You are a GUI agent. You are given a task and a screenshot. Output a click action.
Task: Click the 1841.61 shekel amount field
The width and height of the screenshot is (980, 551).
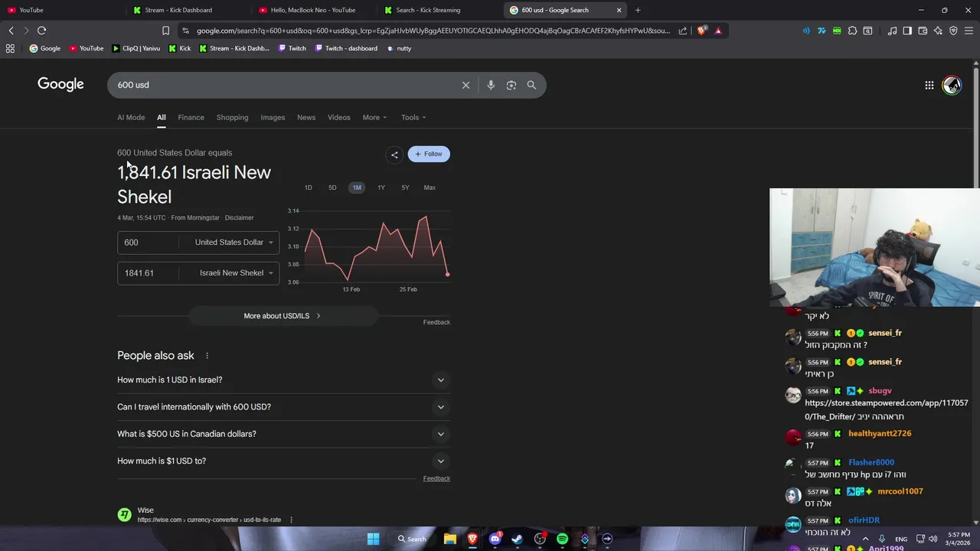pyautogui.click(x=148, y=273)
